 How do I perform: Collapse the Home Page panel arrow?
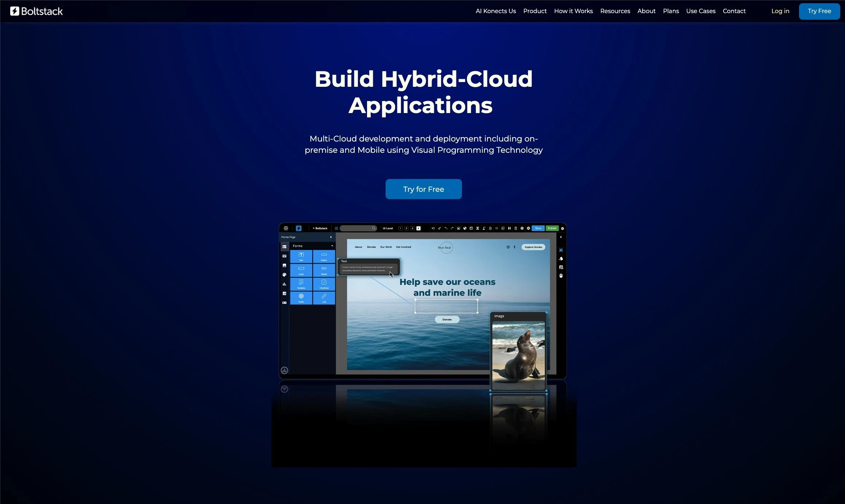331,237
